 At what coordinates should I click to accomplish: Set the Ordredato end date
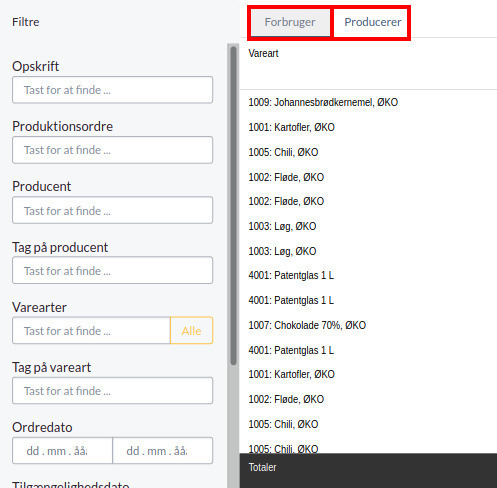pos(163,451)
